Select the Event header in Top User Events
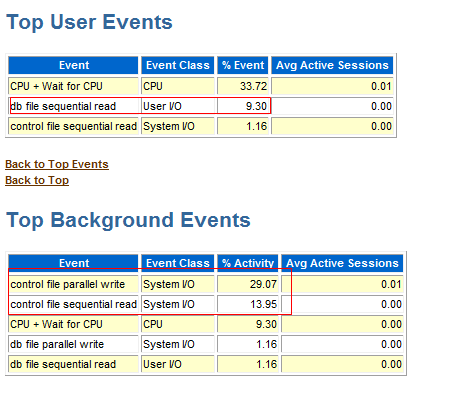This screenshot has height=395, width=456. (73, 65)
